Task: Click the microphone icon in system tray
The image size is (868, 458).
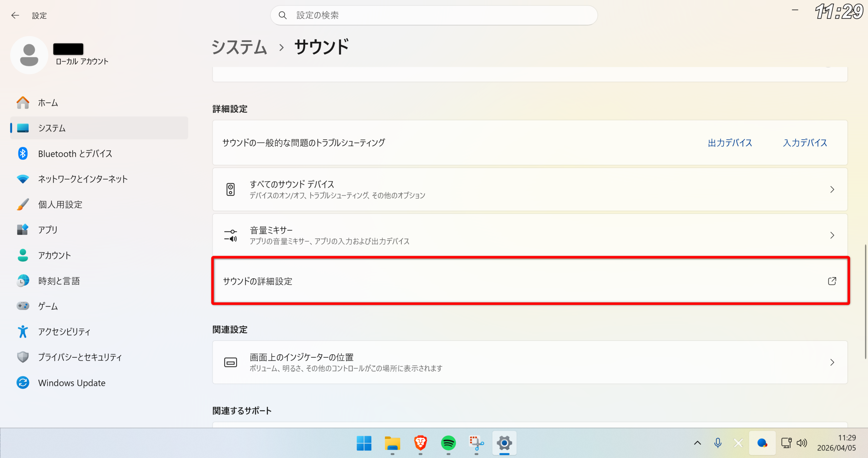Action: tap(717, 443)
